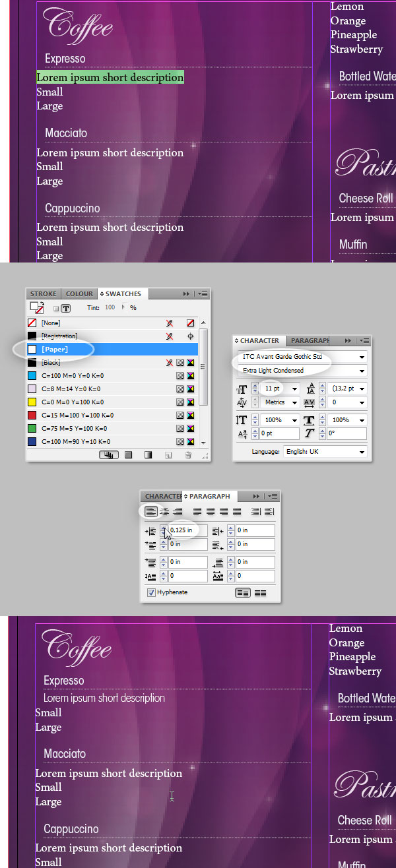
Task: Open the font style dropdown Extra Light Condensed
Action: (x=362, y=371)
